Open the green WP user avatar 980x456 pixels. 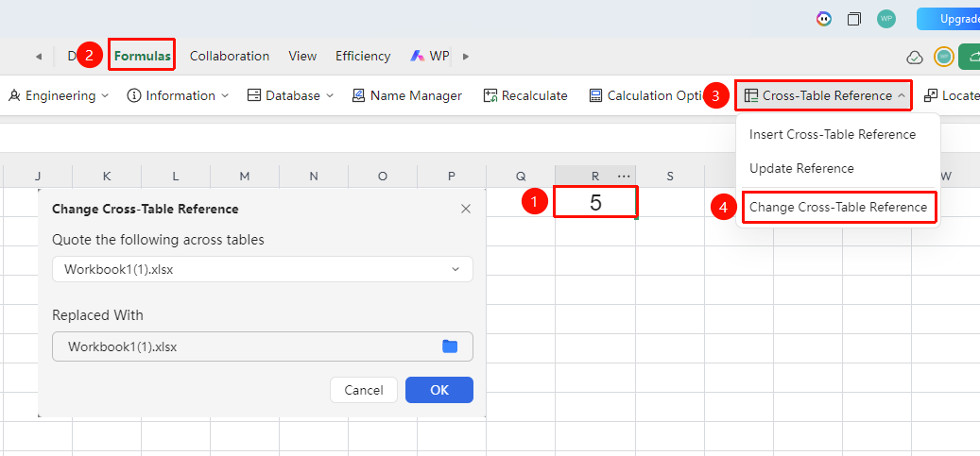pos(885,19)
